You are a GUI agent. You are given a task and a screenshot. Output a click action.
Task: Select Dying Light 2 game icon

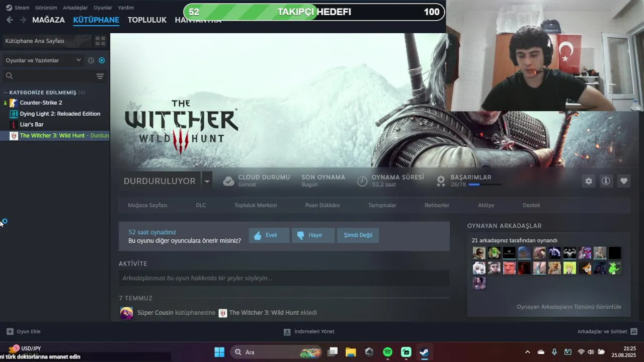(14, 114)
